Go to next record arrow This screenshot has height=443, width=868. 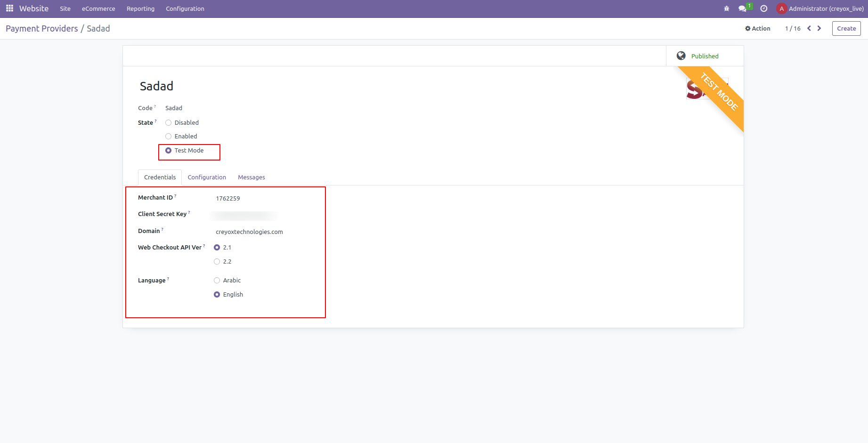coord(819,28)
